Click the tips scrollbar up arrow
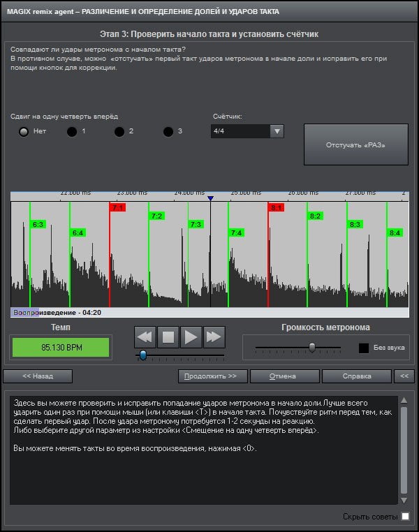 click(x=404, y=400)
